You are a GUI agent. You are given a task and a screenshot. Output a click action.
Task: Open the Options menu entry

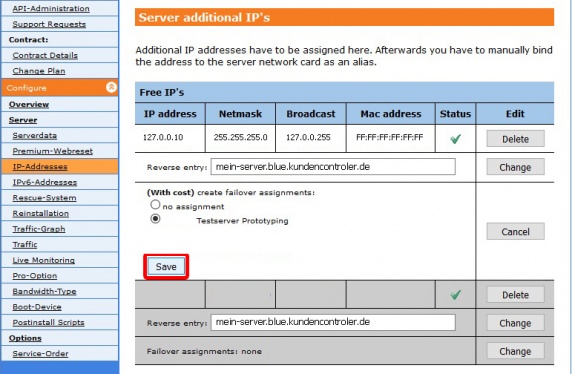pos(25,338)
